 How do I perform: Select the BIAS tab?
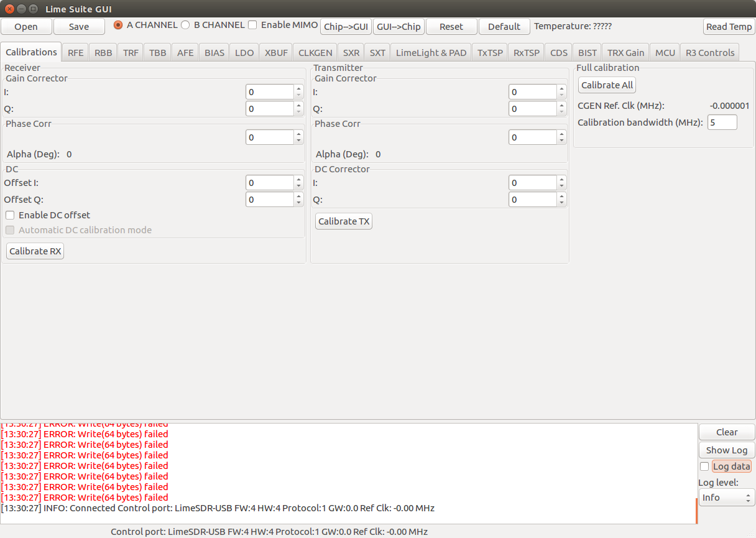[x=214, y=53]
